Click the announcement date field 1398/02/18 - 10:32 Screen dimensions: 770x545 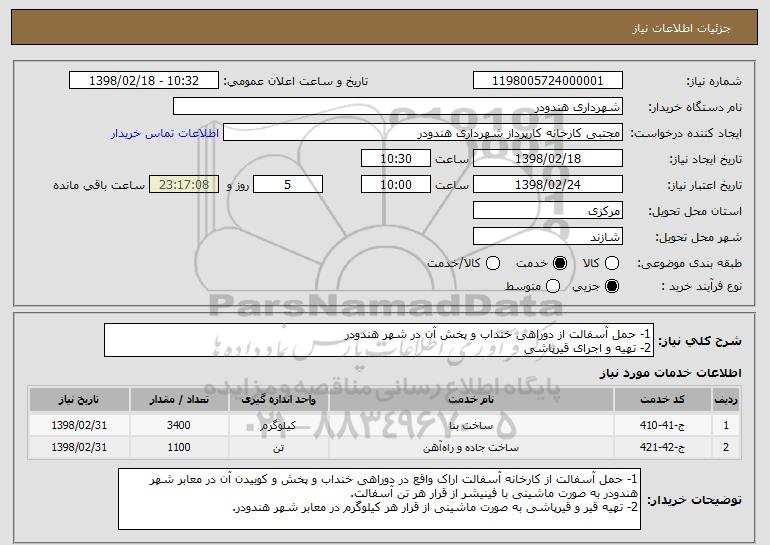click(144, 81)
